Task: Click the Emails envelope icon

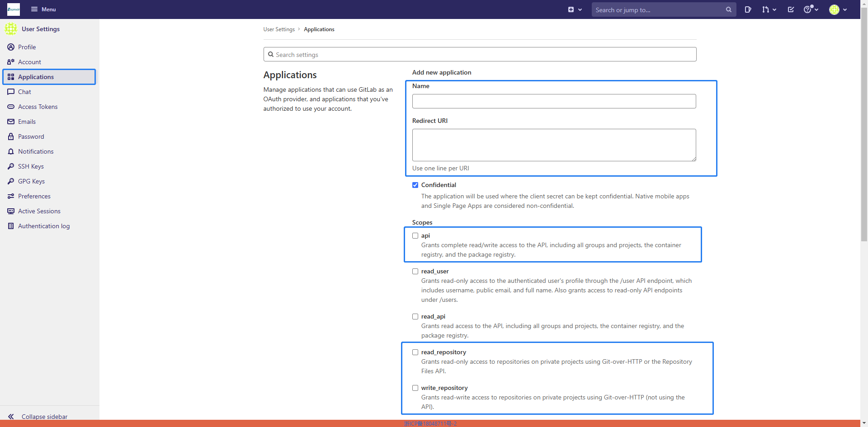Action: coord(11,122)
